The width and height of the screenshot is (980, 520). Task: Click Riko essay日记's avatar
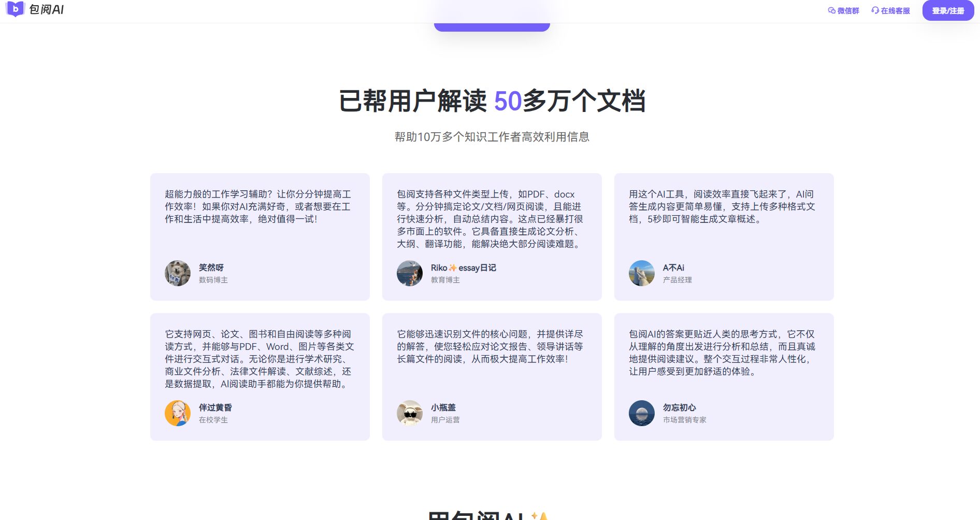pos(410,273)
